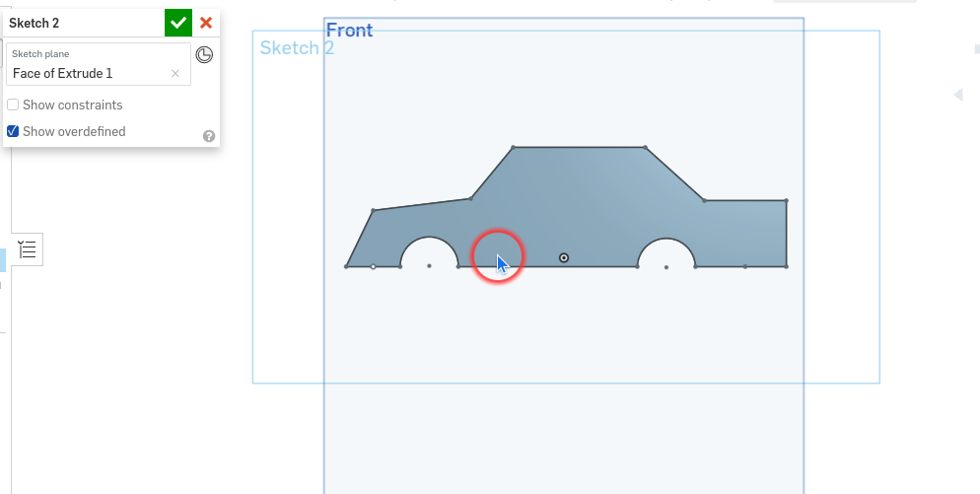980x494 pixels.
Task: Select the left wheel arch curve
Action: point(429,237)
